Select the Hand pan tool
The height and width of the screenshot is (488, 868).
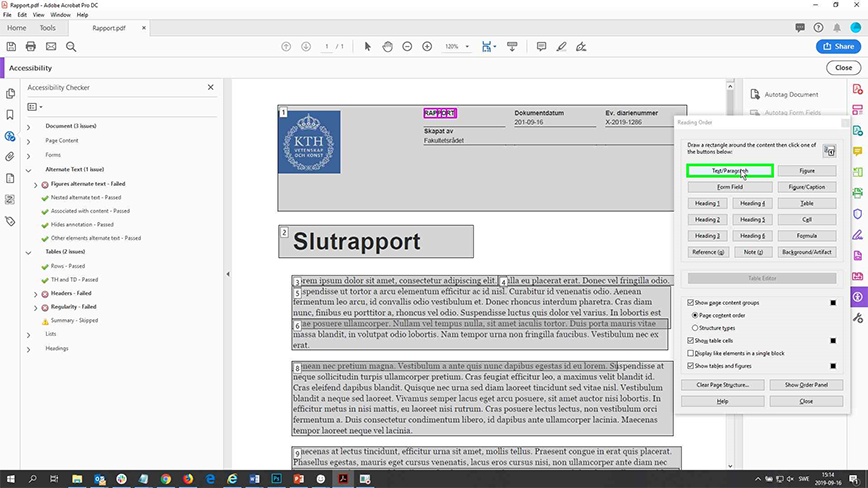(x=387, y=47)
